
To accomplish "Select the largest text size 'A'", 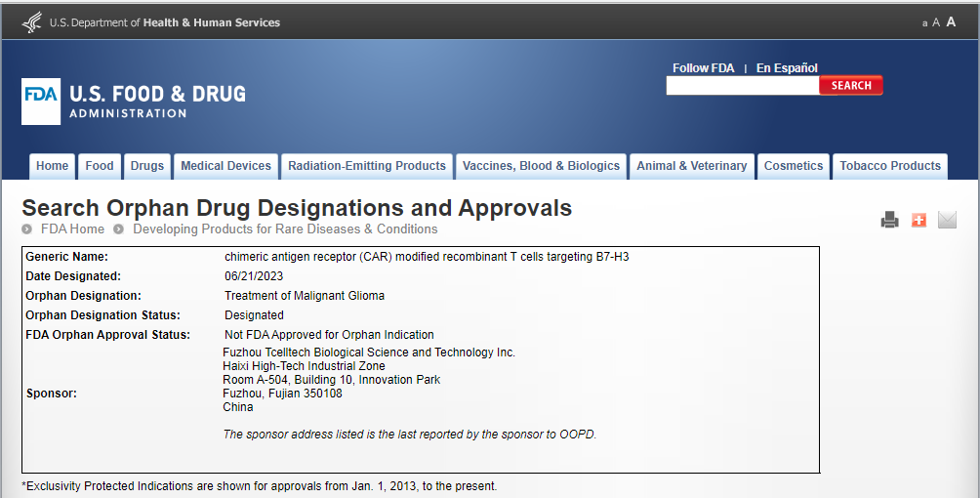I will tap(951, 21).
